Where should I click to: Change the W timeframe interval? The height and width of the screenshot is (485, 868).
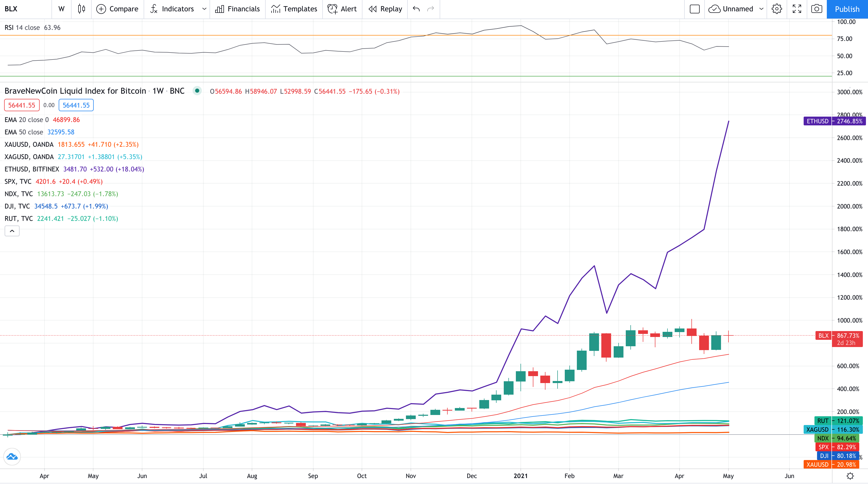[x=61, y=9]
